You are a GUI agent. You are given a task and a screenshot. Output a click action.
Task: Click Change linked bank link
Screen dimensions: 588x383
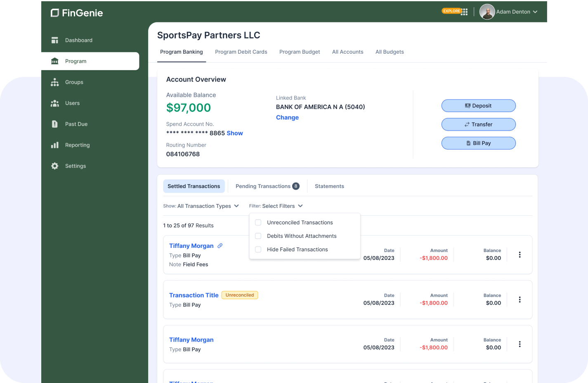pyautogui.click(x=287, y=117)
